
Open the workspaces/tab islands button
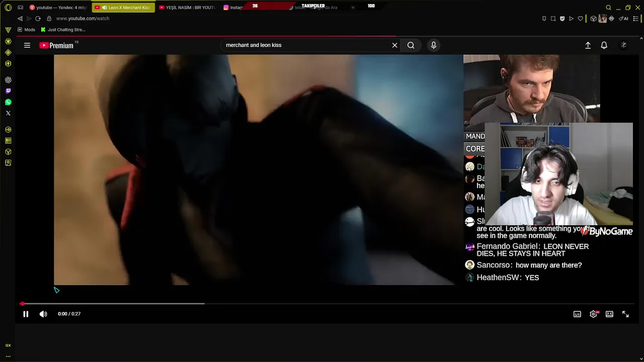(21, 8)
